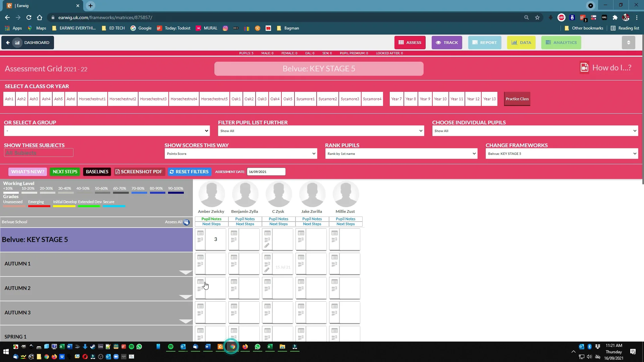
Task: Select the Oak3 class tab
Action: [262, 99]
